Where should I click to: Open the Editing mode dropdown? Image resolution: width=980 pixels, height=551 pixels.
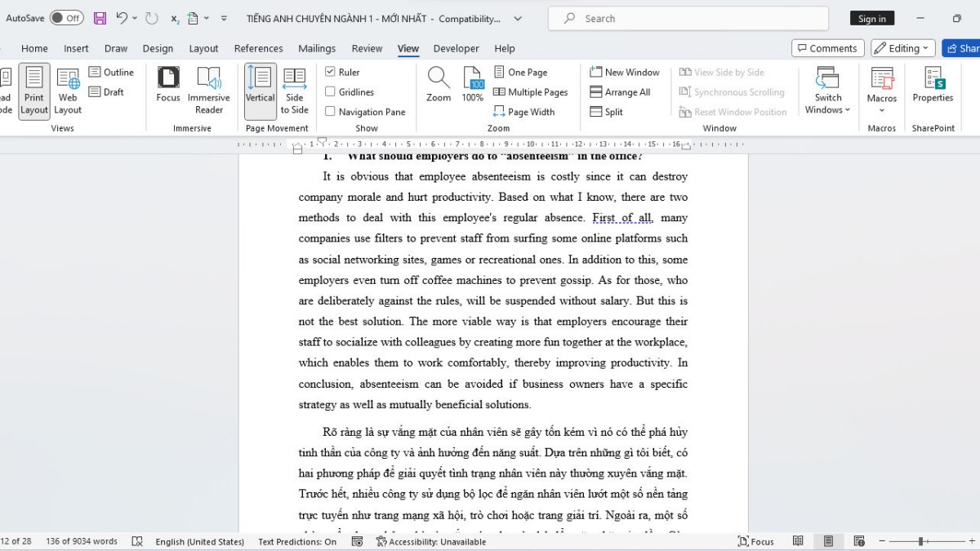[902, 47]
